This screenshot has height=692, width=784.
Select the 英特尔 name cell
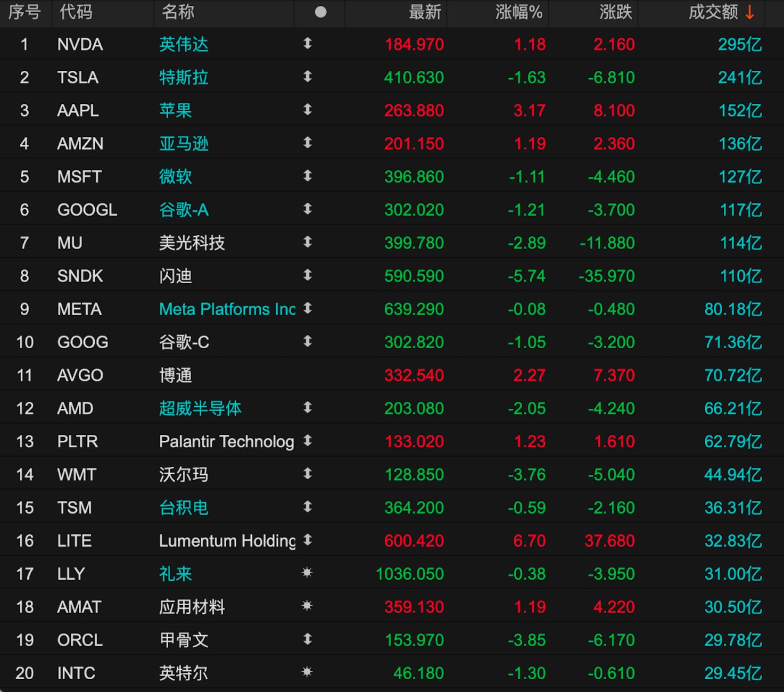[x=184, y=673]
